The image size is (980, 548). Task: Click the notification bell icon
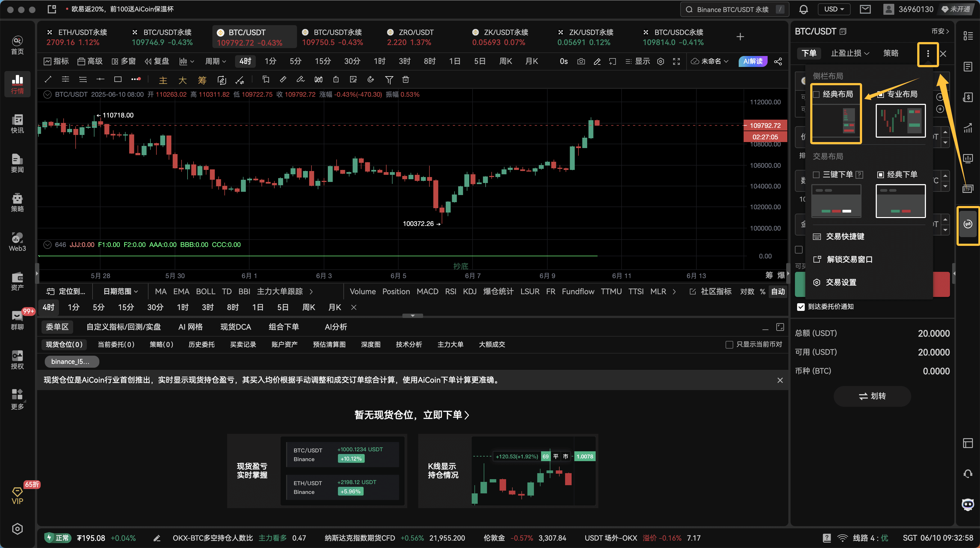pyautogui.click(x=803, y=9)
